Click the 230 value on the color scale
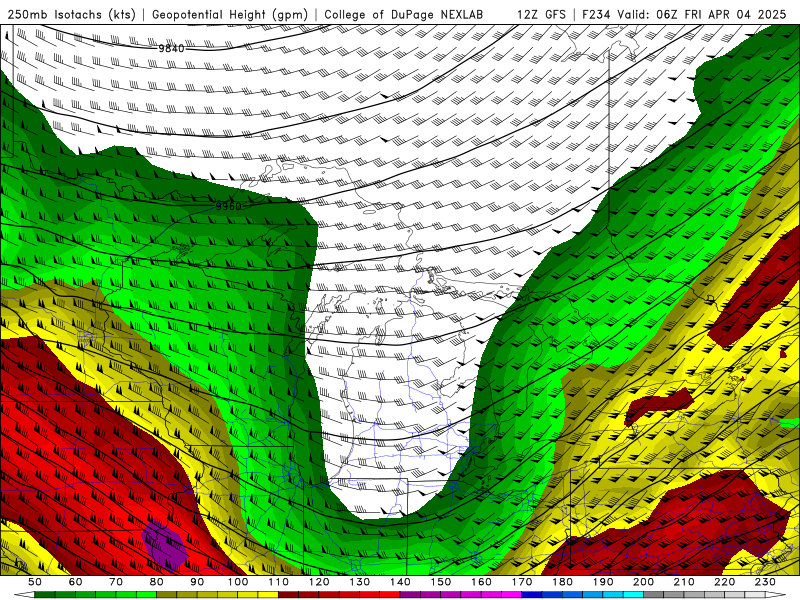Screen dimensions: 800x600 (x=765, y=582)
